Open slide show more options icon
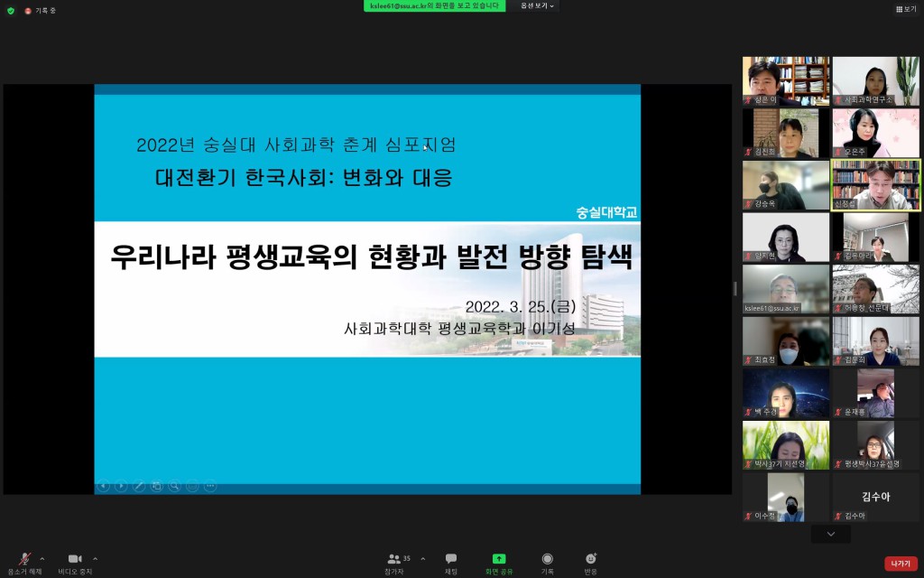 coord(210,486)
